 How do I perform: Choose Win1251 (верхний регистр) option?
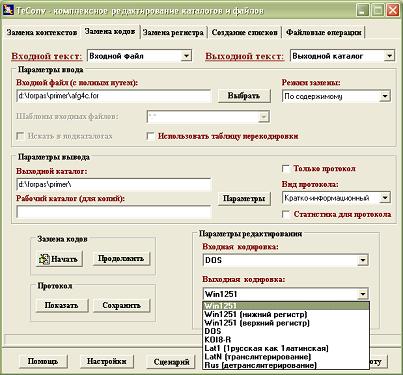pyautogui.click(x=286, y=323)
